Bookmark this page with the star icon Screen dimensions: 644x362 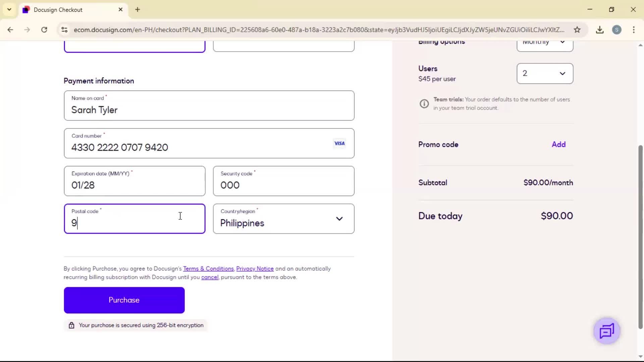577,29
